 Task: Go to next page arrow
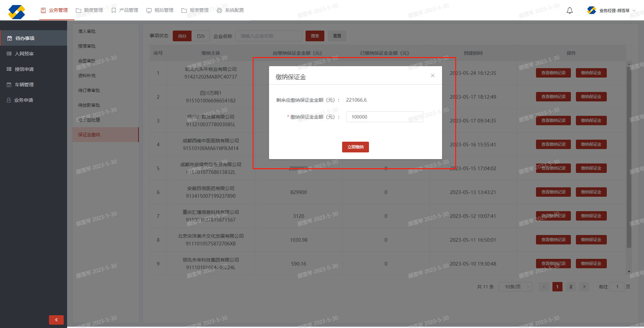point(584,287)
